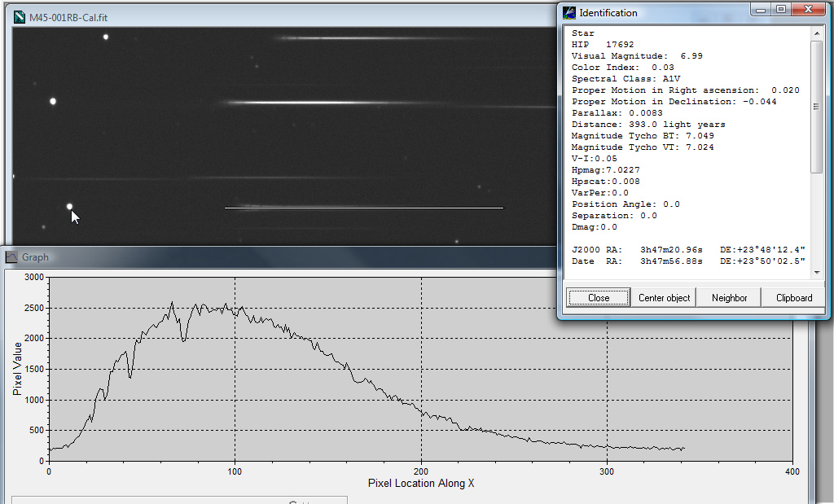
Task: Click the spectrum curve peak in graph
Action: pos(172,303)
